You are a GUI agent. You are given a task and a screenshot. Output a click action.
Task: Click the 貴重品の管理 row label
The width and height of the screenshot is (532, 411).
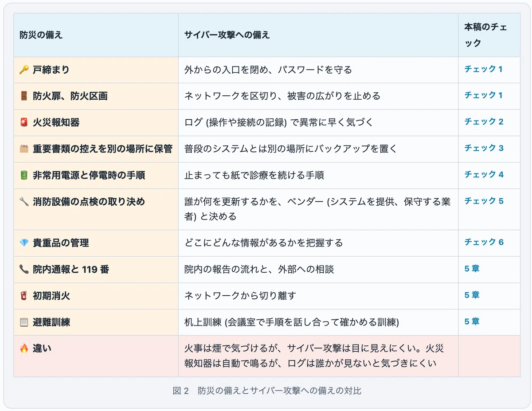61,243
